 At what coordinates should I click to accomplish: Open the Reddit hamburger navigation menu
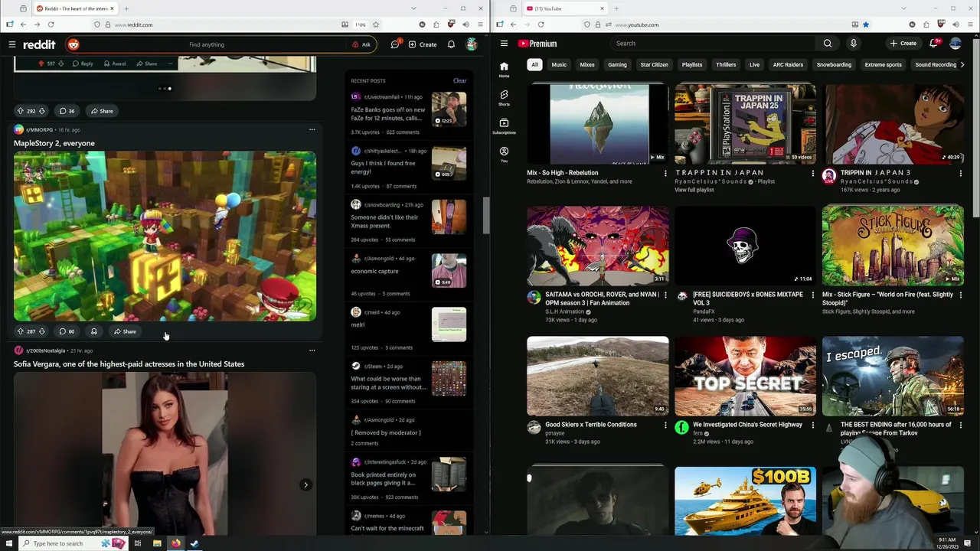pos(11,44)
